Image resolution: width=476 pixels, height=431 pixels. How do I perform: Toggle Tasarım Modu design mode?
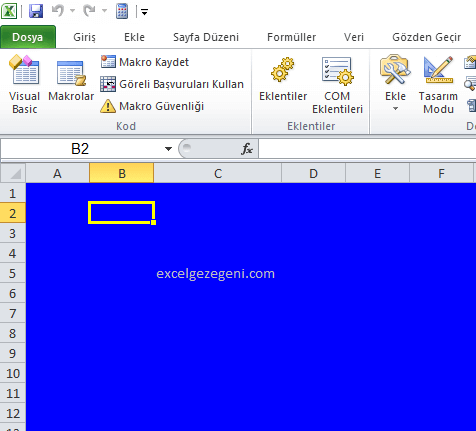pyautogui.click(x=438, y=85)
